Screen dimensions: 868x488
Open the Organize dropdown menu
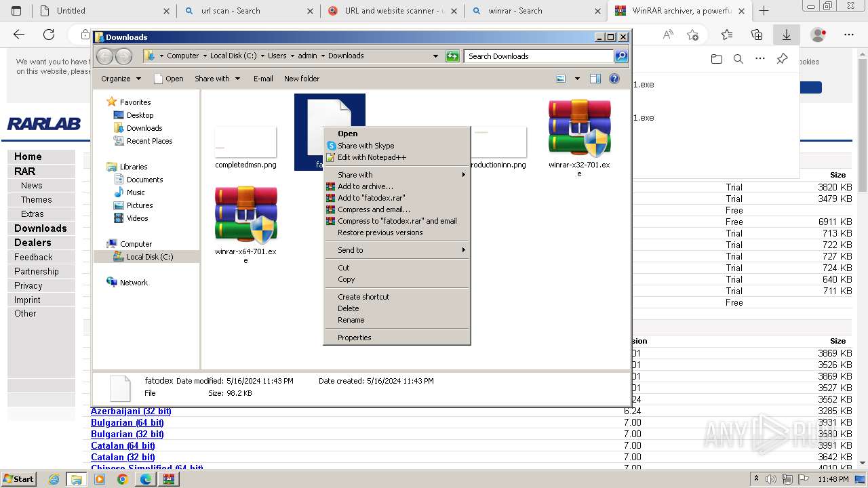tap(121, 79)
